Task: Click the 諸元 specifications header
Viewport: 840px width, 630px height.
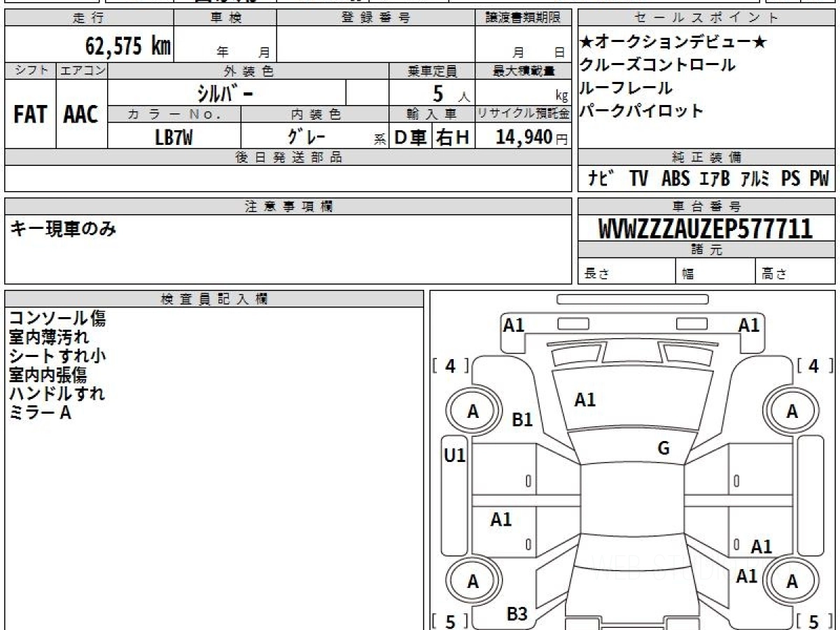Action: [x=706, y=250]
